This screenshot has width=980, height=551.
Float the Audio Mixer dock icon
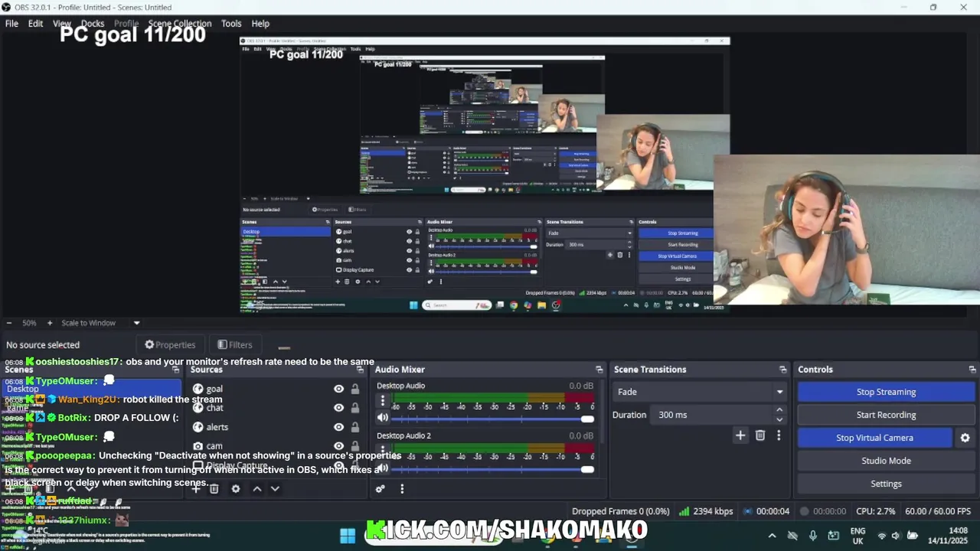point(599,370)
